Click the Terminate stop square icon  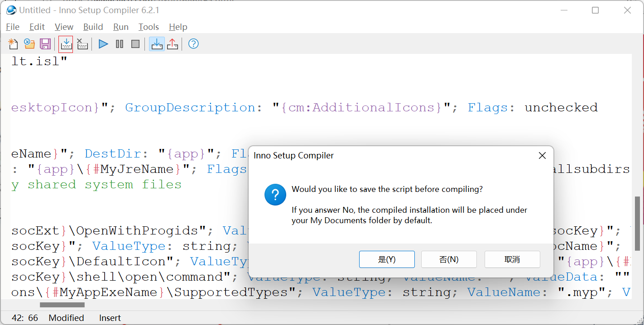(x=135, y=44)
